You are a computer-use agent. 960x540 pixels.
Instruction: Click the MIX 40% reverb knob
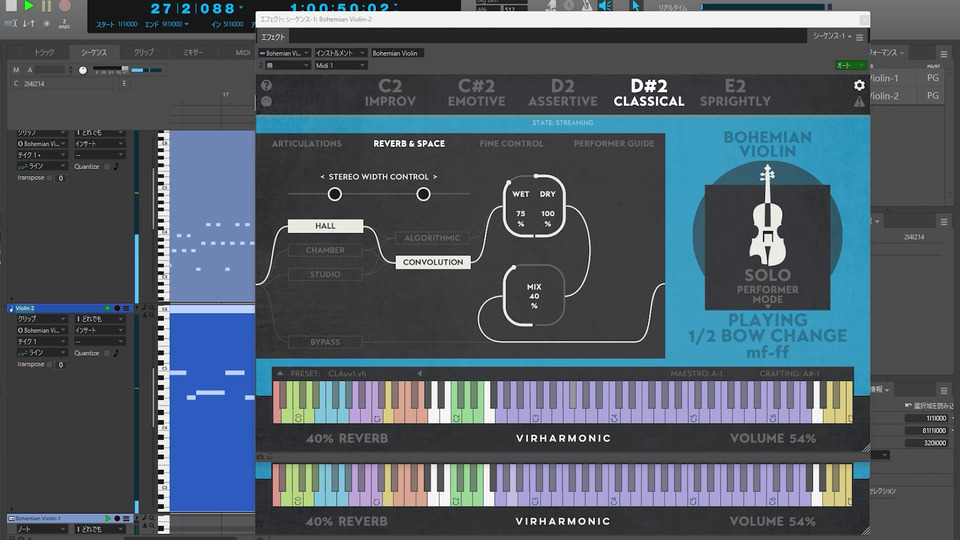(534, 296)
